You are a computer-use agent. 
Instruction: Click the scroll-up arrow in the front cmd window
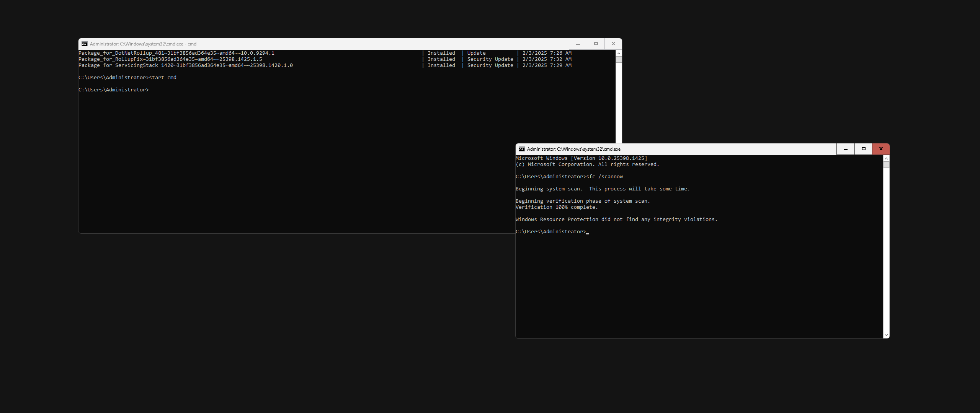[x=886, y=158]
